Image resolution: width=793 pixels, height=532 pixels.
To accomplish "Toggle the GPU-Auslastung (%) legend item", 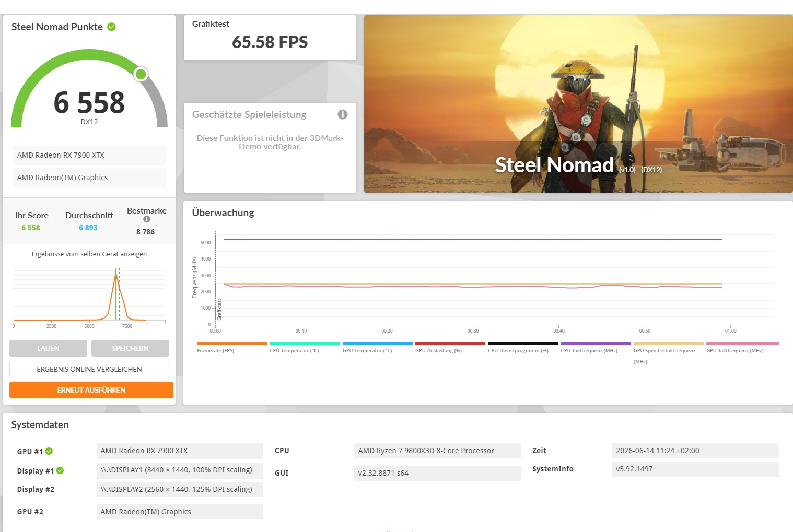I will click(x=450, y=348).
